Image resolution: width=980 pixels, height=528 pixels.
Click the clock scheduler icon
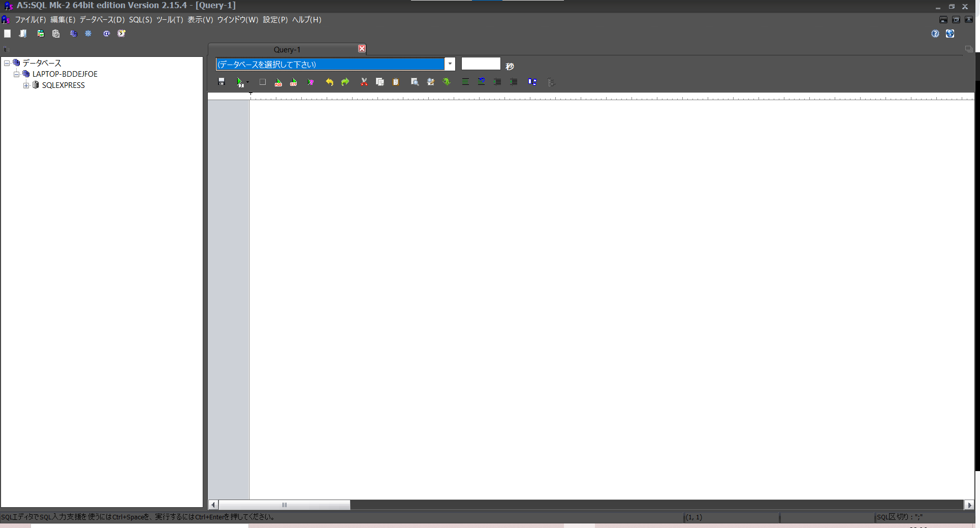121,34
